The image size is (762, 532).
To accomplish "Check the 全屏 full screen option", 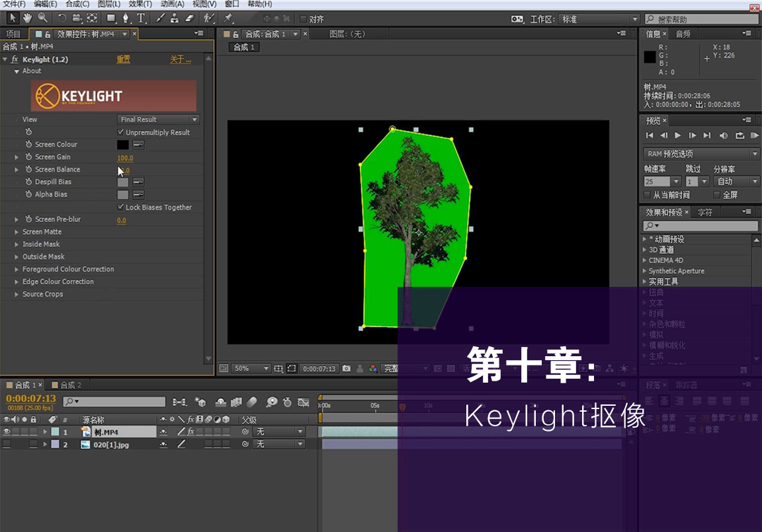I will tap(717, 195).
